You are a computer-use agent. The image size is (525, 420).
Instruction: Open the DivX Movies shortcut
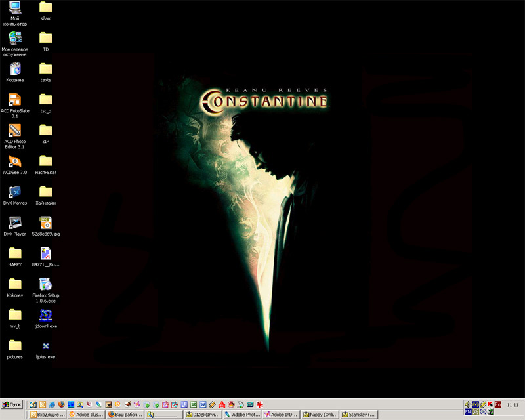point(14,196)
